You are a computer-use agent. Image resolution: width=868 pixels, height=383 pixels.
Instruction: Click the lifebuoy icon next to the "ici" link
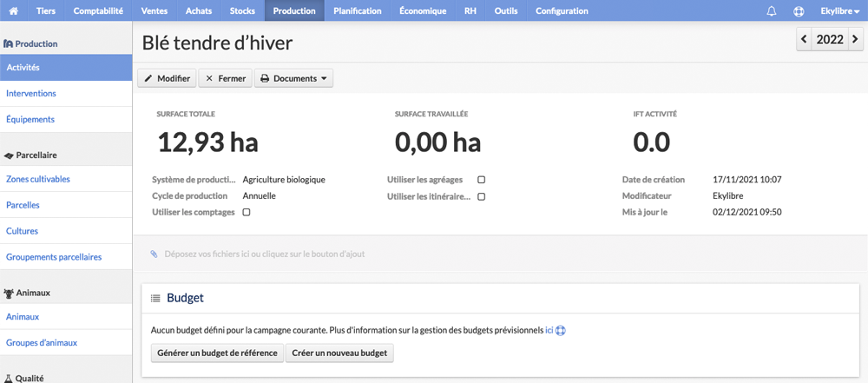pyautogui.click(x=560, y=330)
